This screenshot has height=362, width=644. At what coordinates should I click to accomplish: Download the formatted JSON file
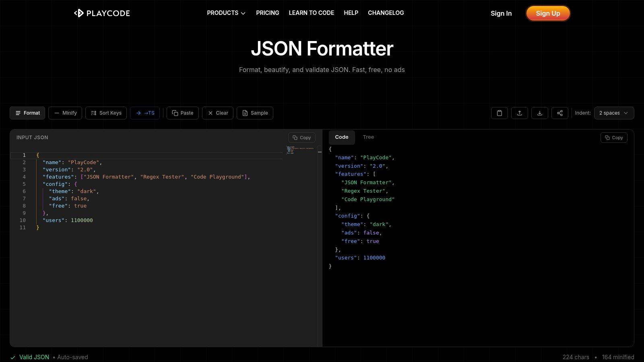539,113
